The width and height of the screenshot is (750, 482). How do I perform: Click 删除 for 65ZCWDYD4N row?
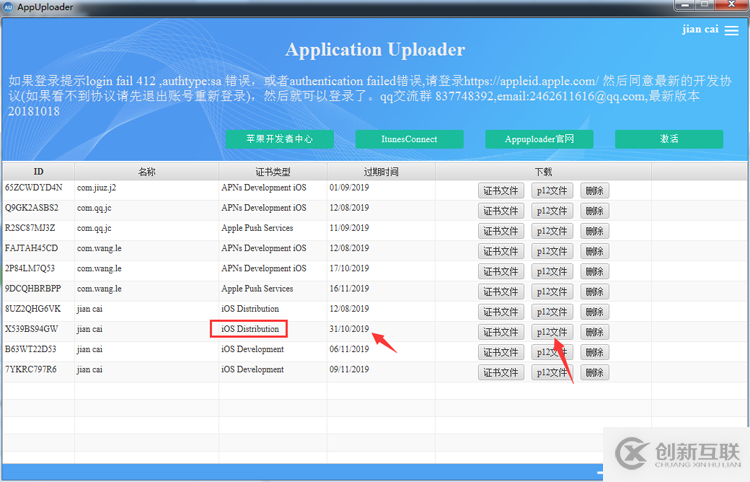[595, 191]
